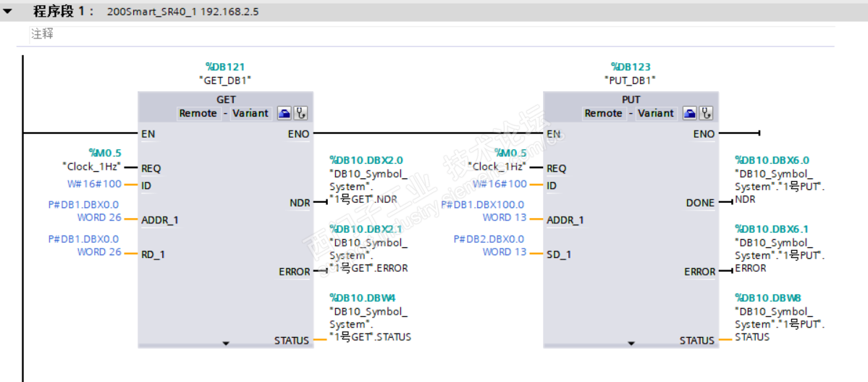868x382 pixels.
Task: Click the ADDR_1 pin of PUT block
Action: [565, 220]
